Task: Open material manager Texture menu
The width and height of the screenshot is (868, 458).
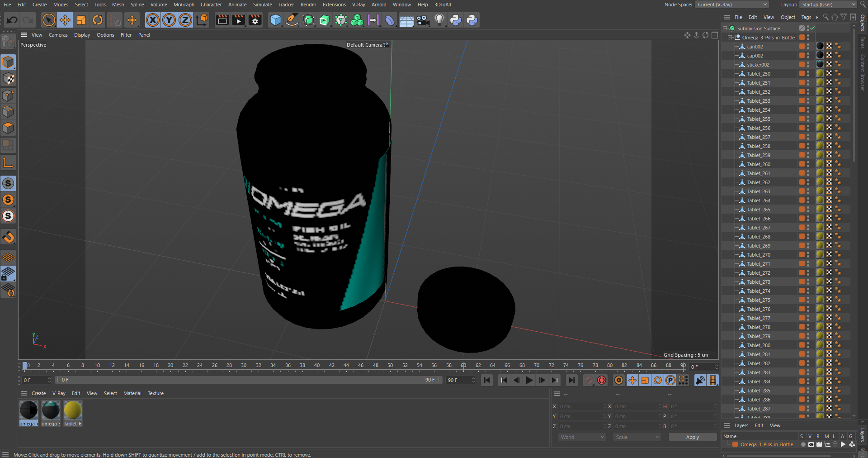Action: tap(156, 393)
